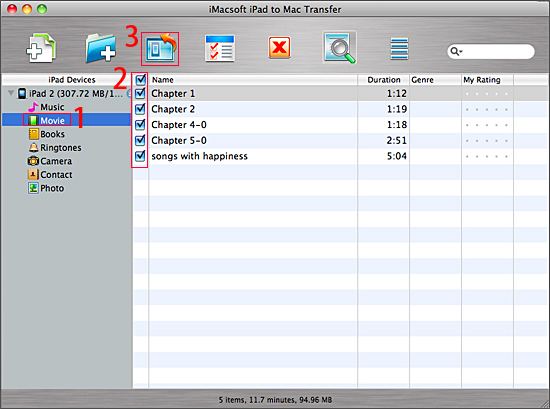Click the 1:19 duration cell
550x409 pixels.
click(397, 109)
